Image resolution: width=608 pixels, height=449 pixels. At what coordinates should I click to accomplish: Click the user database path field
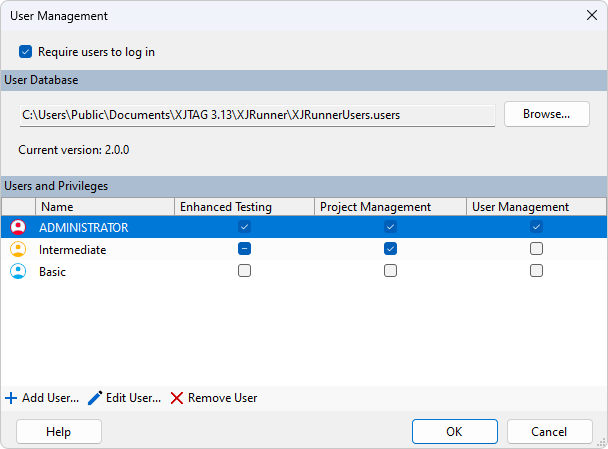point(257,115)
